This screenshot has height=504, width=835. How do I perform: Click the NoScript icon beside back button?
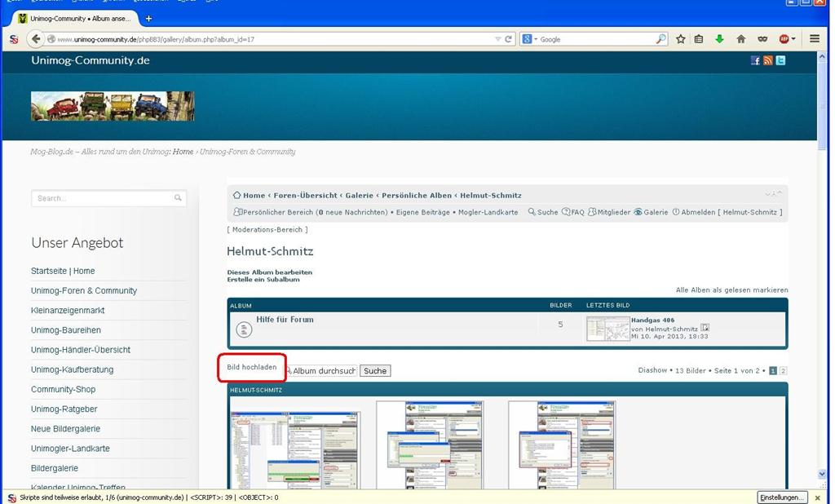(13, 39)
